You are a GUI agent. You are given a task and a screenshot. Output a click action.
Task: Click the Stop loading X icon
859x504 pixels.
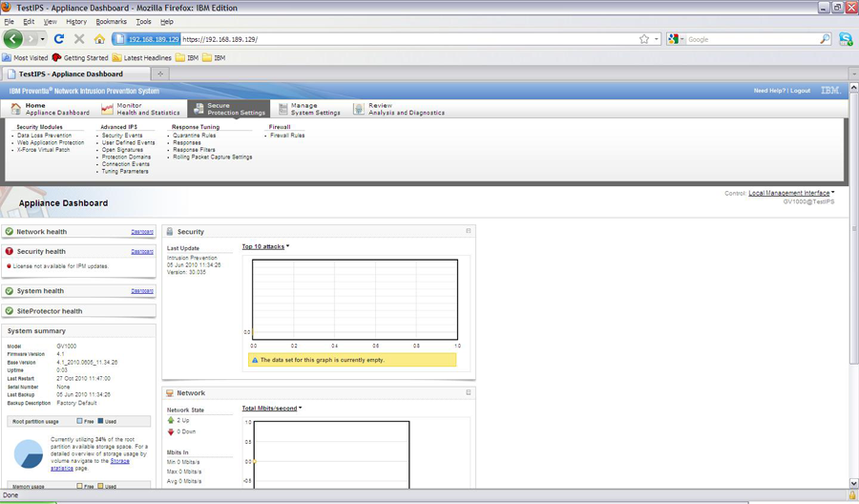point(79,39)
